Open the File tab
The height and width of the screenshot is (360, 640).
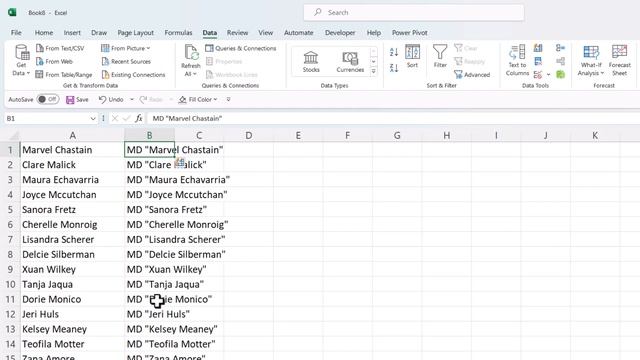tap(16, 33)
